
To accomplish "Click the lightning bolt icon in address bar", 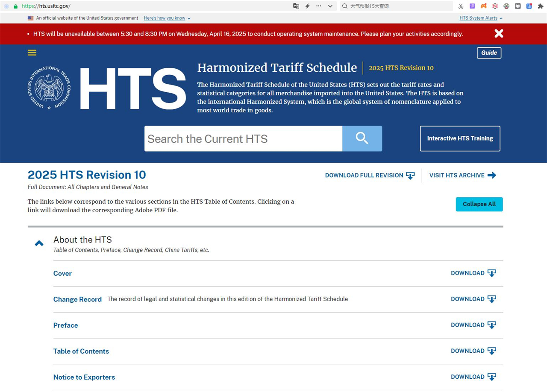I will point(307,6).
